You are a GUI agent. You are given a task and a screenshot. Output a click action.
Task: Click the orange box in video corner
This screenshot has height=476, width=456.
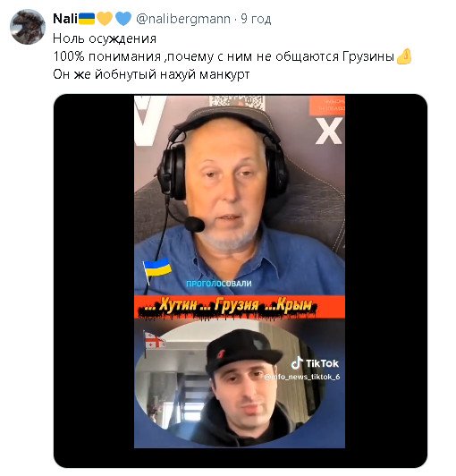pos(326,106)
